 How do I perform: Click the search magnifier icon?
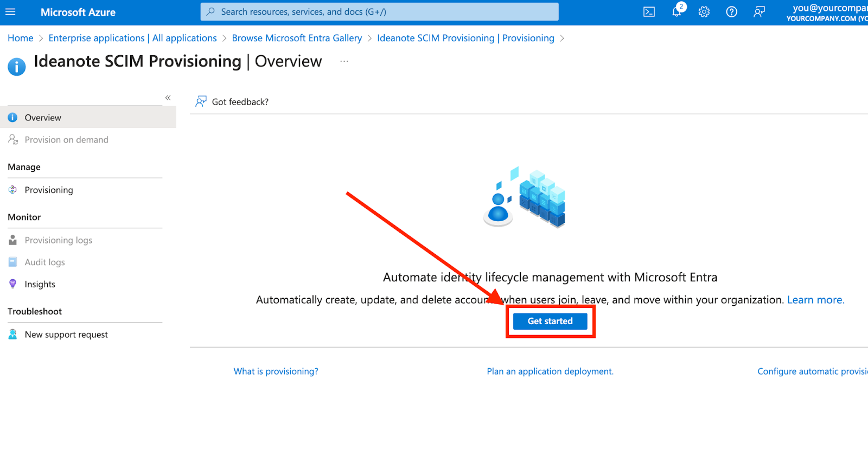tap(210, 11)
